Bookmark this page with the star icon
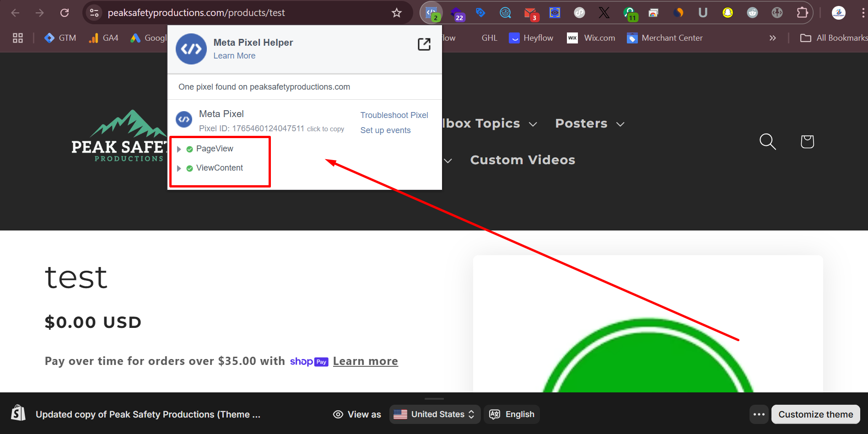 point(396,13)
